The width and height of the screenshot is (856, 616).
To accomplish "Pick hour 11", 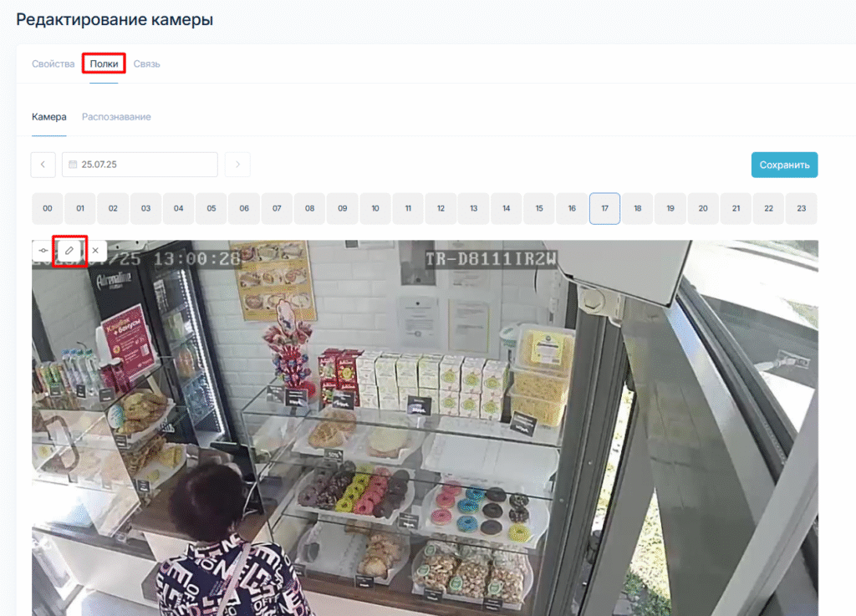I will tap(408, 208).
